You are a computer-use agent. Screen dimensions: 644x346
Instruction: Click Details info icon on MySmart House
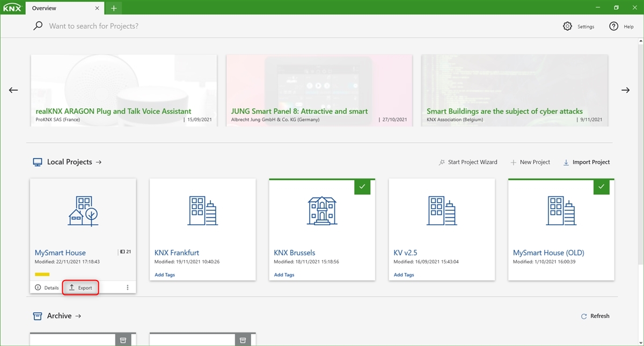pyautogui.click(x=38, y=288)
